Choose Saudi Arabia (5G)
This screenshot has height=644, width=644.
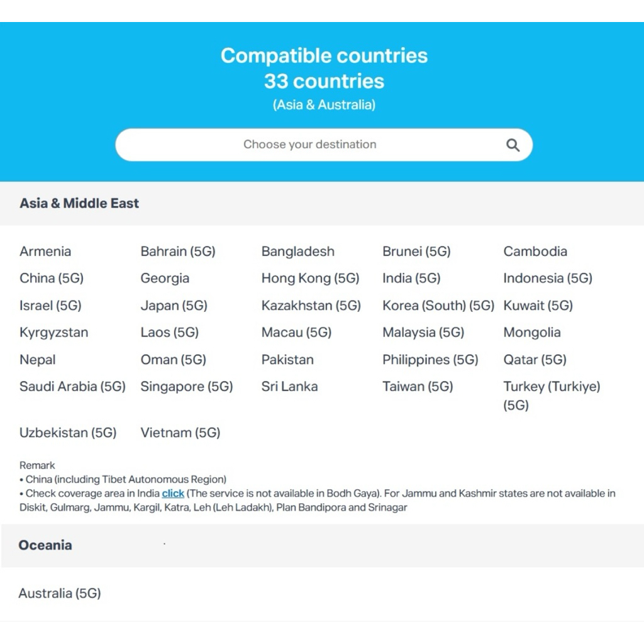72,387
